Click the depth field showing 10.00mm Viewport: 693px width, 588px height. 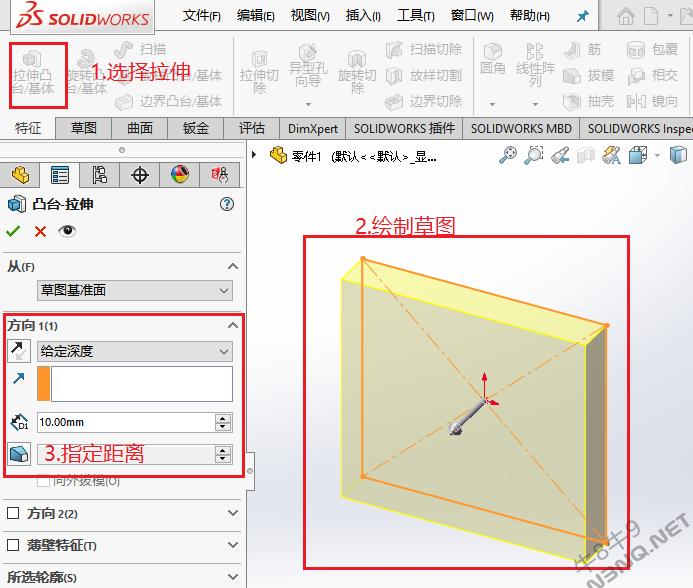(x=126, y=422)
